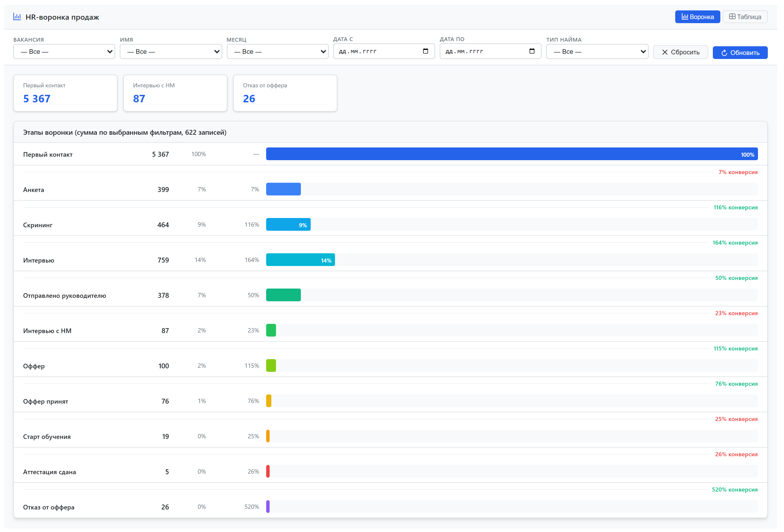Click the 520% конверсия label
Viewport: 784px width, 532px height.
[x=735, y=489]
